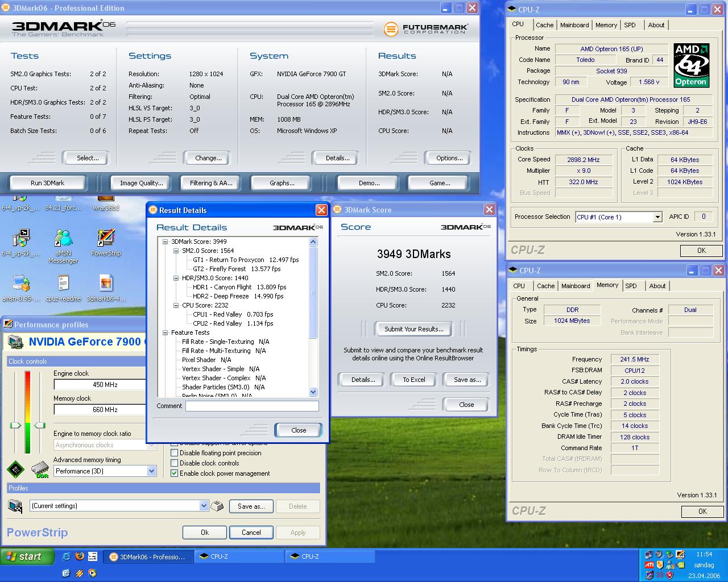The width and height of the screenshot is (728, 582).
Task: Open the Current settings profile dropdown
Action: (204, 506)
